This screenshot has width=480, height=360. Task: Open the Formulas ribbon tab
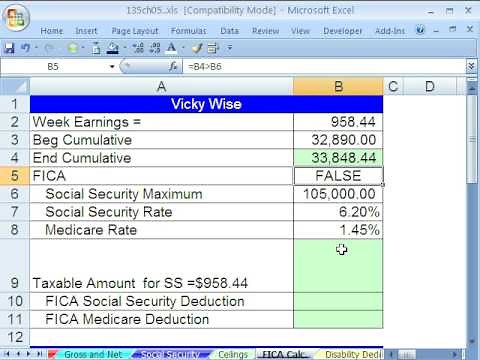point(188,31)
